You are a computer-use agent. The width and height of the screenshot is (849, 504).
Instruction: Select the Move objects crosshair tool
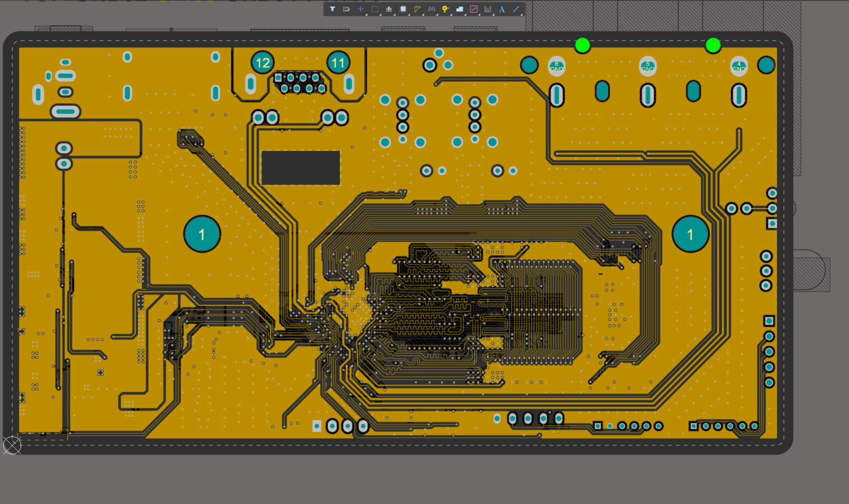click(x=360, y=9)
